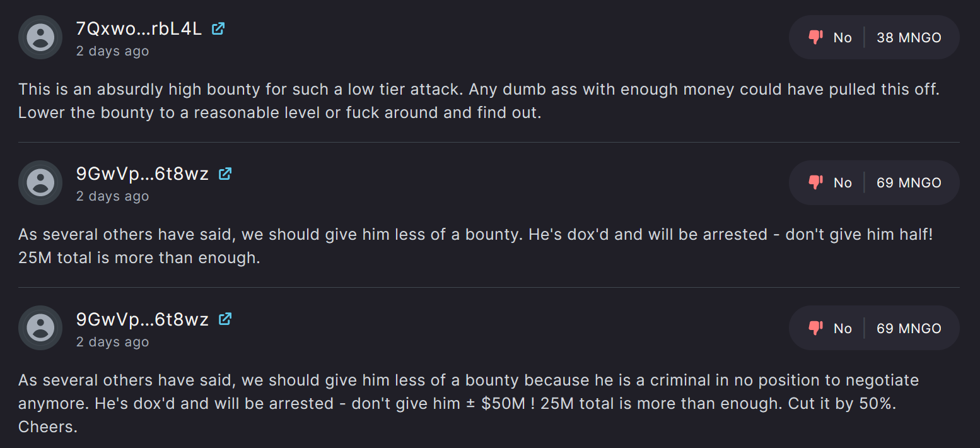Click the avatar on the "don't give him half" comment

(40, 182)
